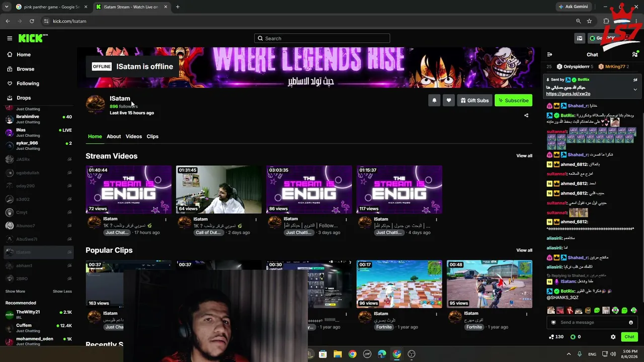Image resolution: width=644 pixels, height=362 pixels.
Task: Click the share icon below Subscribe
Action: 526,115
